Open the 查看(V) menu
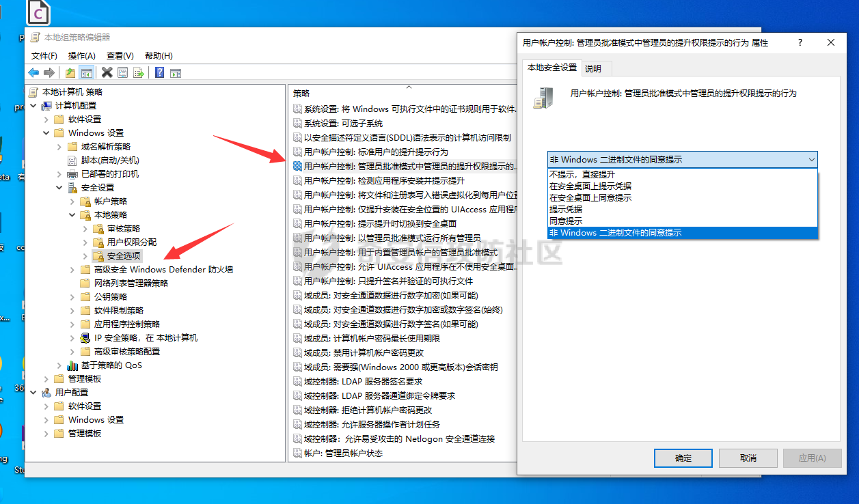 point(120,55)
